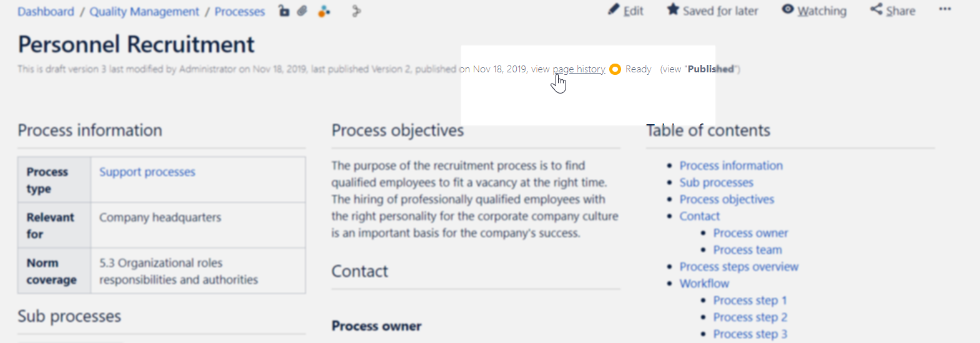Go to Process owner in table of contents
This screenshot has width=980, height=343.
[x=750, y=233]
